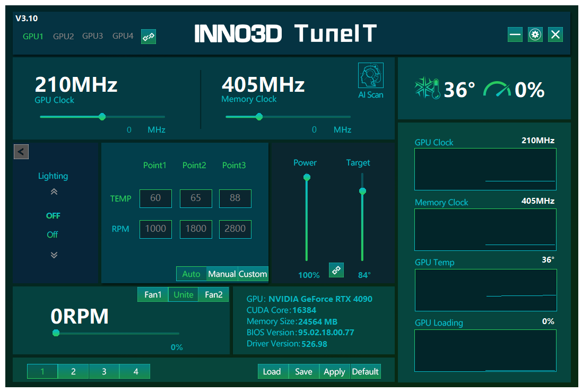Select profile slot 4
The width and height of the screenshot is (582, 392).
point(135,371)
